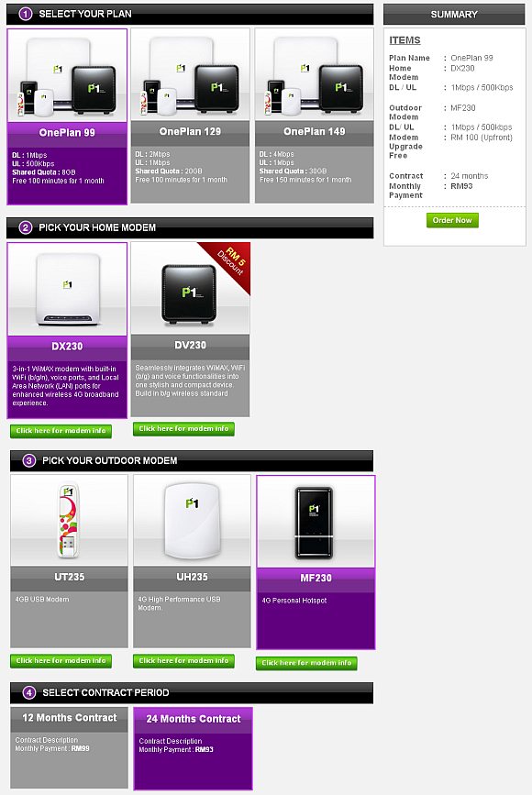View modem info for UT235

pos(61,660)
